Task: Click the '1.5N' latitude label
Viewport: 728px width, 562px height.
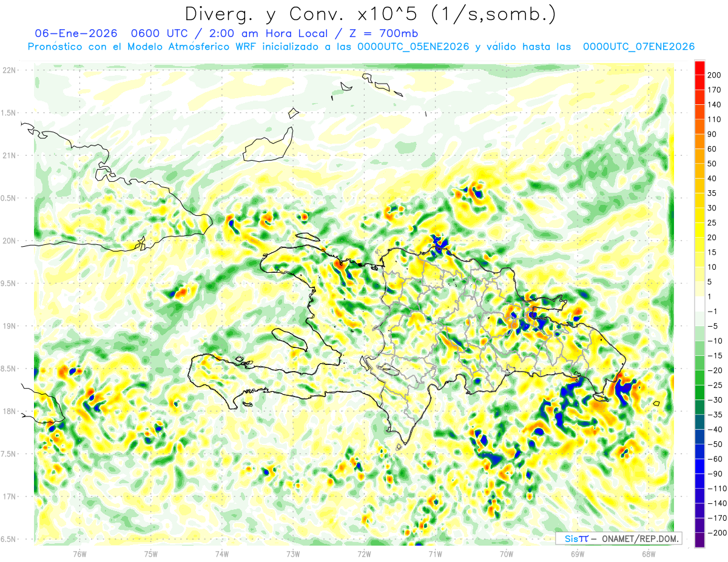Action: pyautogui.click(x=8, y=113)
